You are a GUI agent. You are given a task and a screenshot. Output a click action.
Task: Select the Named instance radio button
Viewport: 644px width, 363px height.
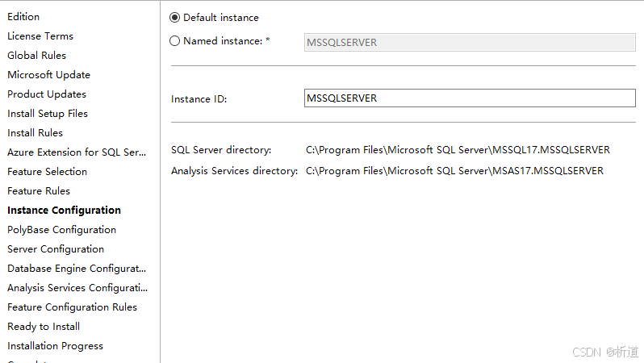(175, 41)
